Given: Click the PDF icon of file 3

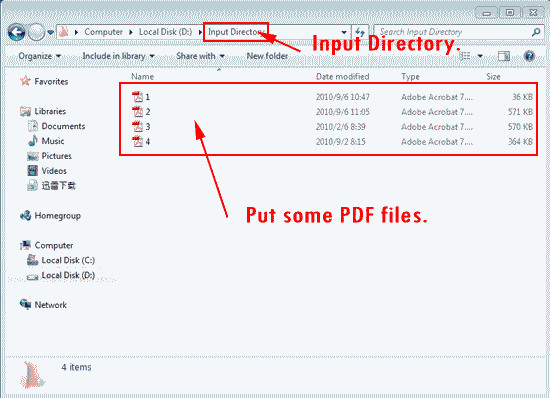Looking at the screenshot, I should point(138,126).
